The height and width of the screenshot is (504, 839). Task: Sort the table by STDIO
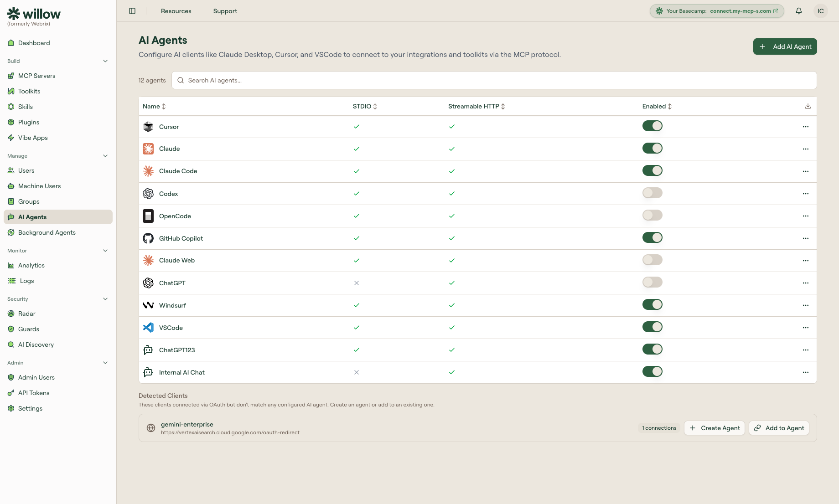click(365, 106)
